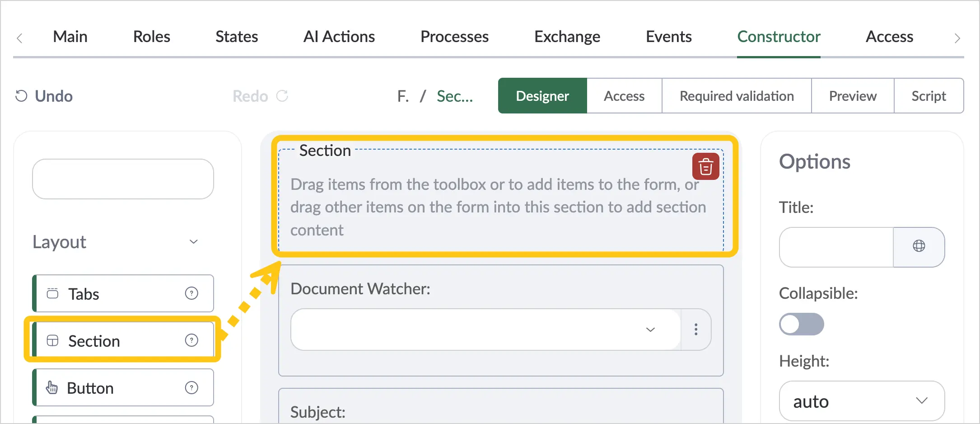Click the toolbox search field
Image resolution: width=980 pixels, height=424 pixels.
(123, 179)
